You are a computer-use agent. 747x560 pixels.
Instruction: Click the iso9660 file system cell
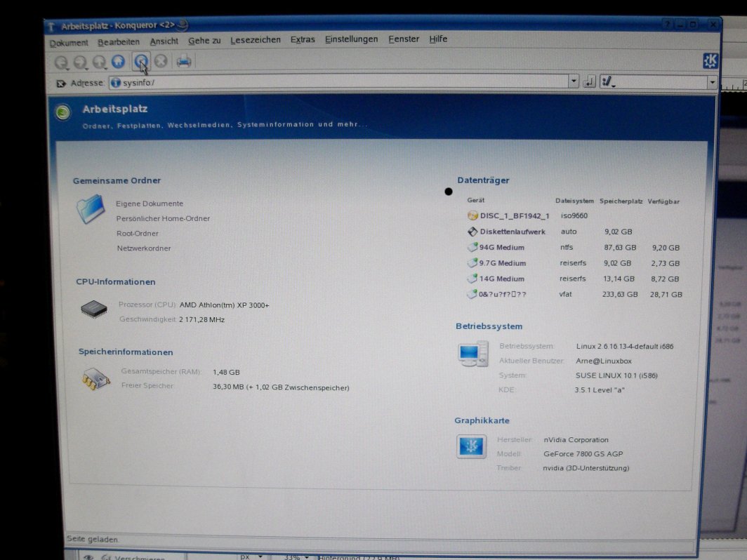click(574, 215)
